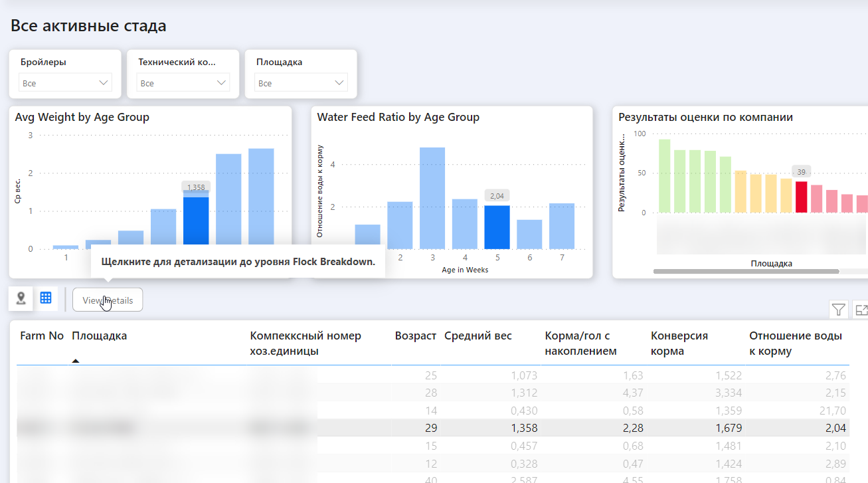The height and width of the screenshot is (483, 868).
Task: Select week 2 bar in Water Feed Ratio chart
Action: tap(400, 225)
